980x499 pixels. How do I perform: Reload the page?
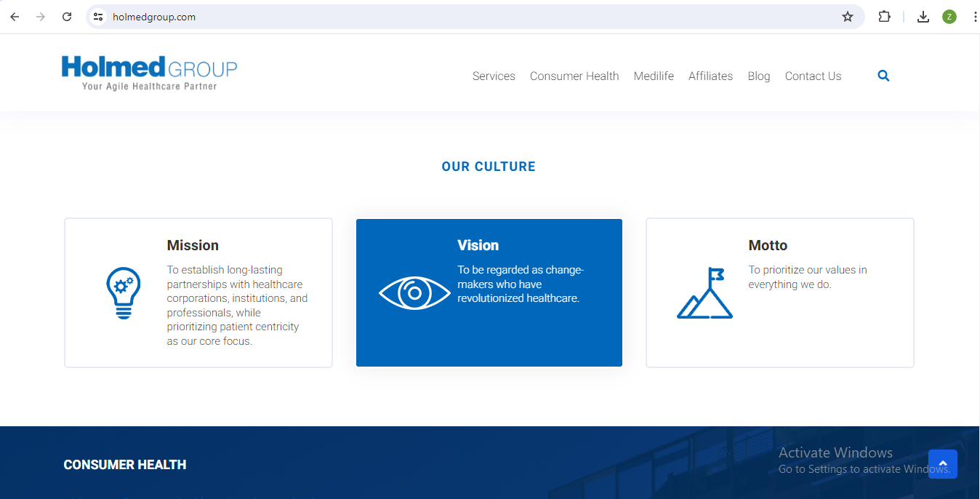(67, 17)
